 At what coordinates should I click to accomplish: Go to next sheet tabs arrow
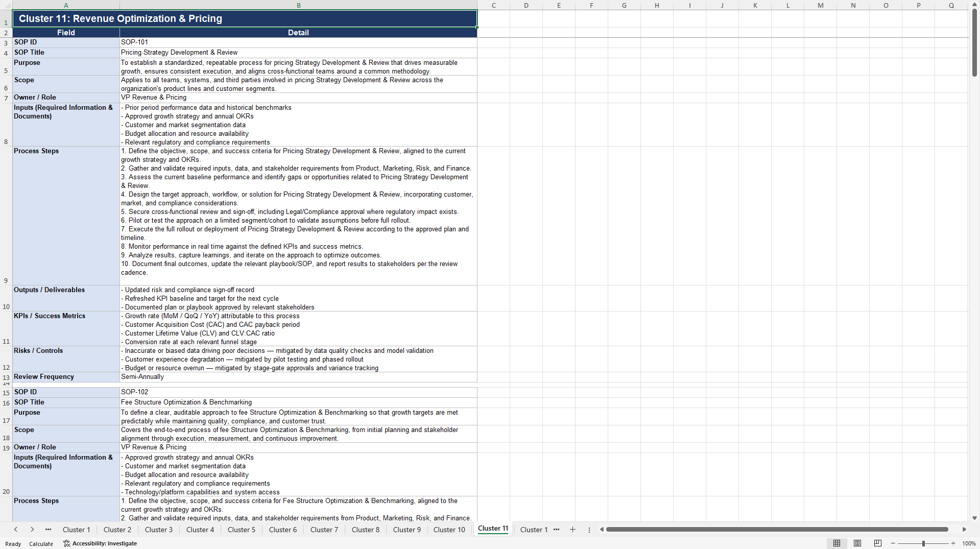(x=32, y=530)
